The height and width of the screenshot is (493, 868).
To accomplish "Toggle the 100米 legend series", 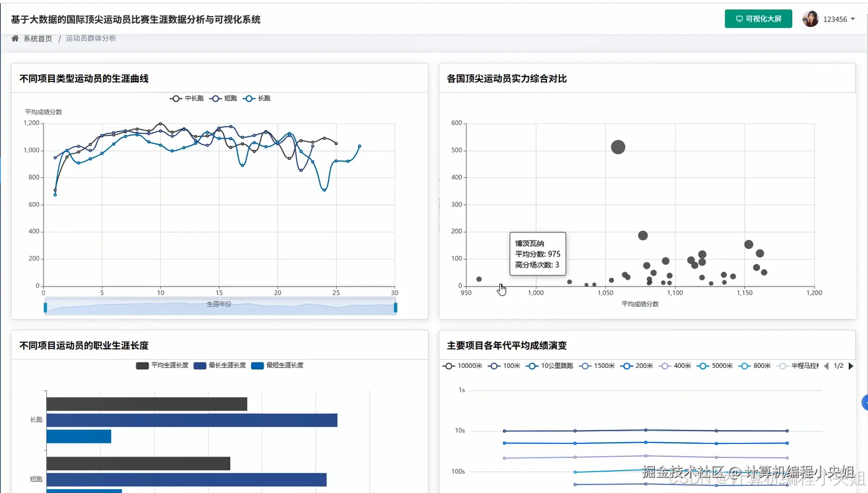I will 504,366.
